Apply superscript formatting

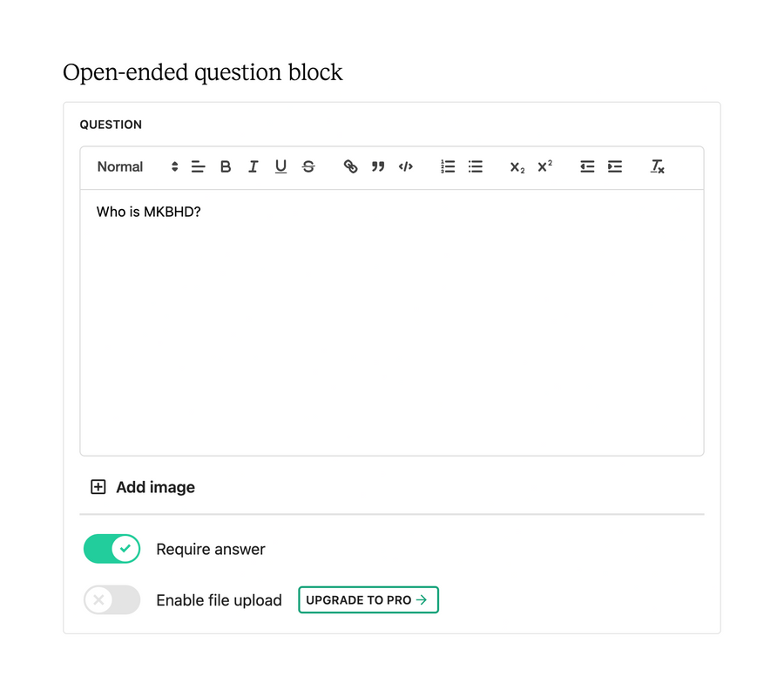pyautogui.click(x=544, y=166)
